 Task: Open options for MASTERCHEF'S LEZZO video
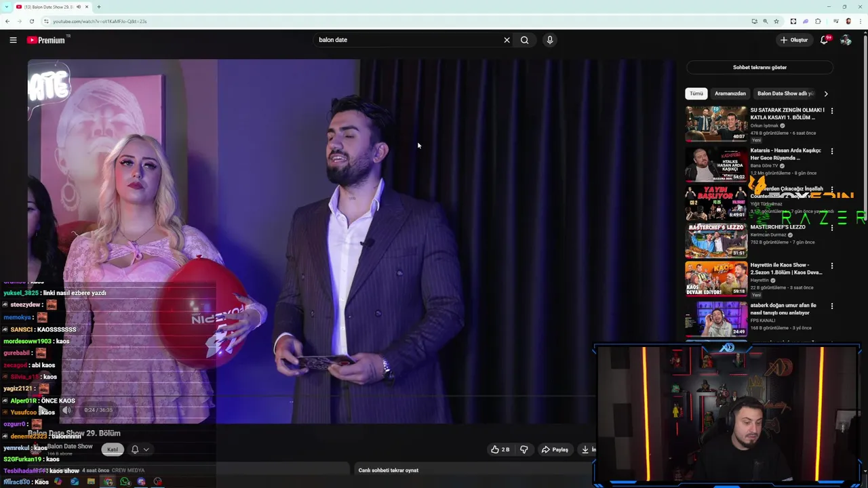click(x=832, y=228)
